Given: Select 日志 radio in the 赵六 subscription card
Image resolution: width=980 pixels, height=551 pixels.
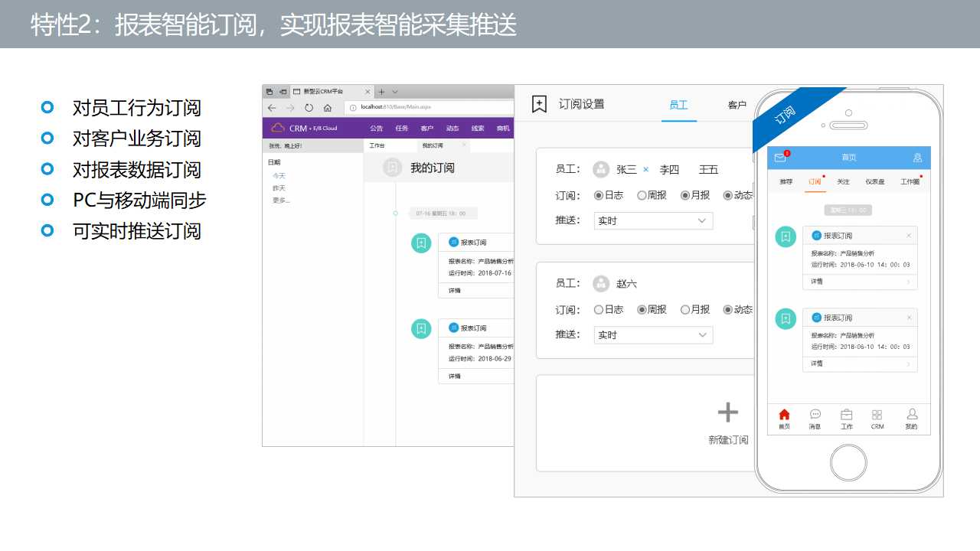Looking at the screenshot, I should (599, 310).
